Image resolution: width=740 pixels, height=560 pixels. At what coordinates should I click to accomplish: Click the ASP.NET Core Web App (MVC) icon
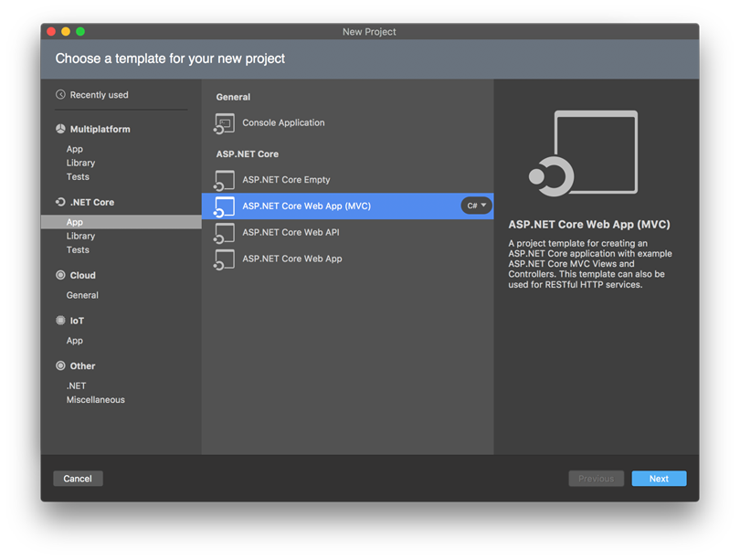click(224, 206)
